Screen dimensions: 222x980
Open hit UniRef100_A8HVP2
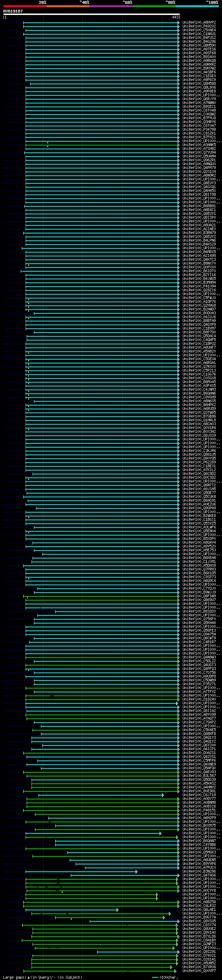[x=199, y=23]
